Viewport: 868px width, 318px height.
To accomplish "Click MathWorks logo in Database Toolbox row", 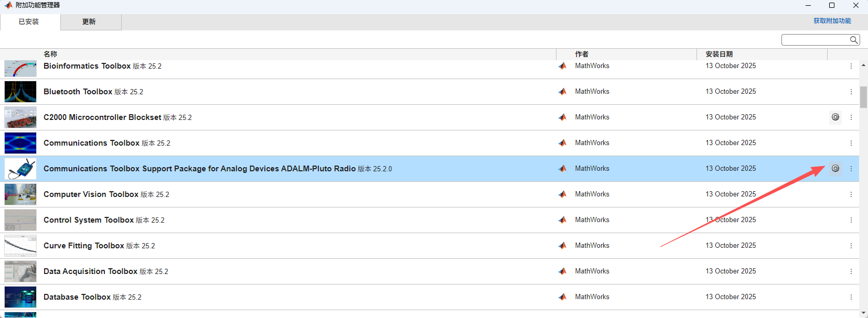I will pos(563,297).
